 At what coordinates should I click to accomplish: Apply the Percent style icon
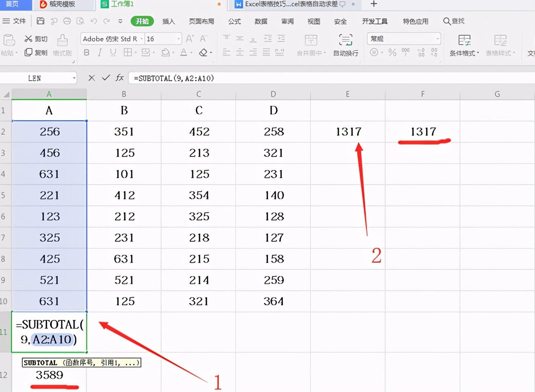click(x=392, y=52)
